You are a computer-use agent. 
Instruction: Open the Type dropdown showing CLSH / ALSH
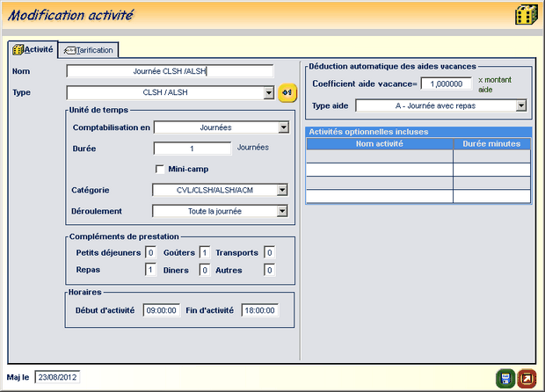[x=269, y=92]
